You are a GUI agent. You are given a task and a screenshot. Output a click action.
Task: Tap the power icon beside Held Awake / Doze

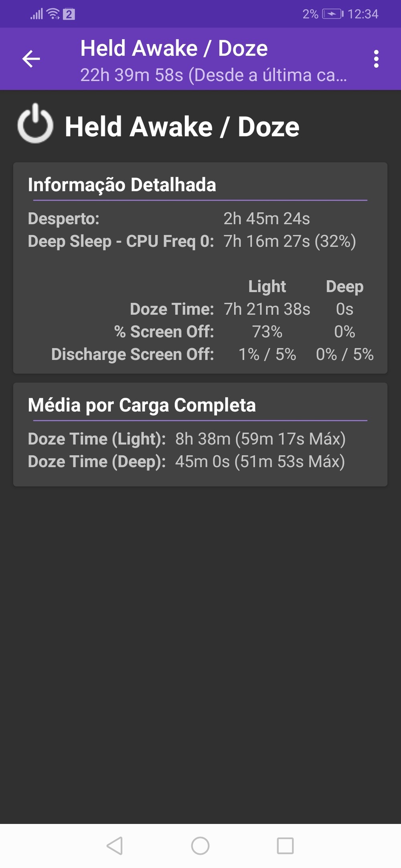(35, 124)
